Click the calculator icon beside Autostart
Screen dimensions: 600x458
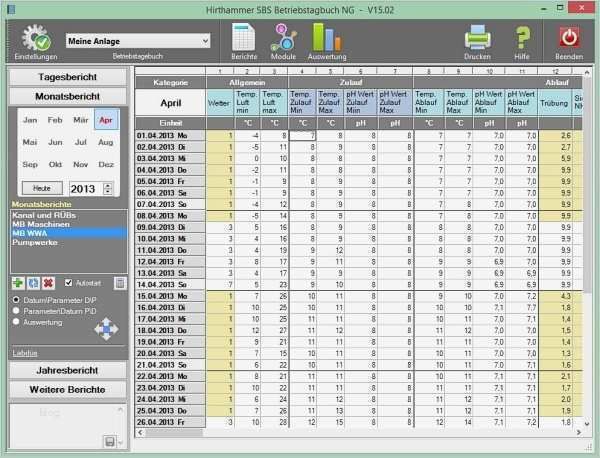pyautogui.click(x=120, y=283)
